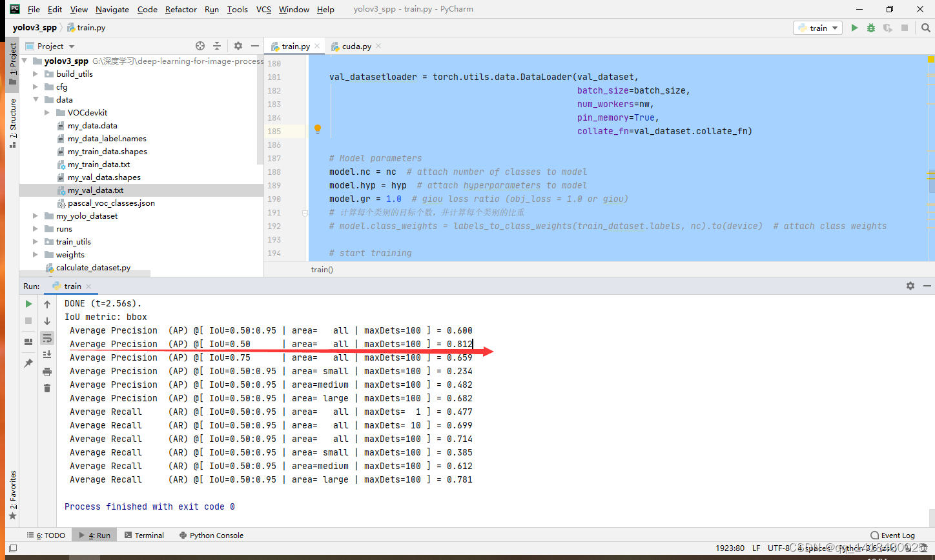The width and height of the screenshot is (935, 560).
Task: Open the train run configuration dropdown
Action: point(817,28)
